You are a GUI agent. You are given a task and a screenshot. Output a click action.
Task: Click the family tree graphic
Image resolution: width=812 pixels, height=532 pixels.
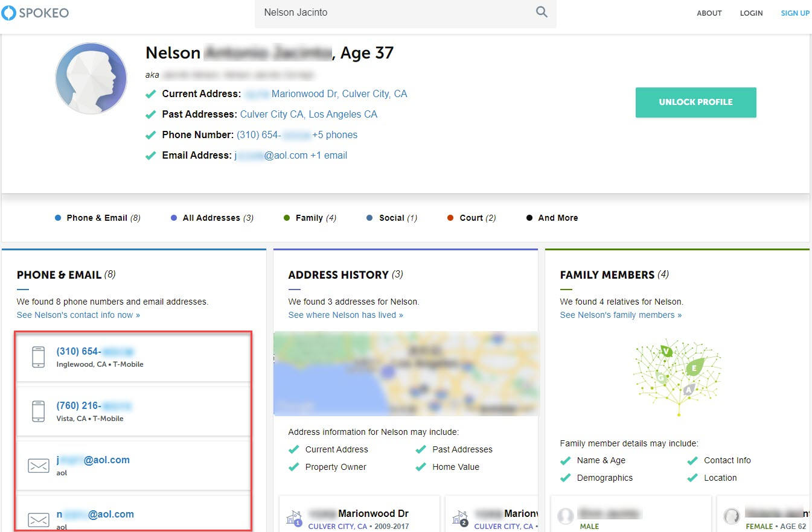click(x=677, y=377)
